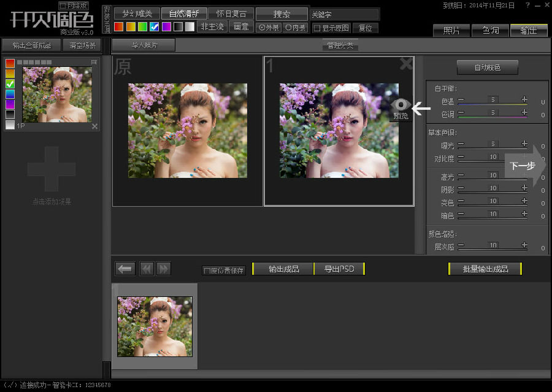Select the 内景 radio button
Screen dimensions: 552x392
[x=288, y=28]
